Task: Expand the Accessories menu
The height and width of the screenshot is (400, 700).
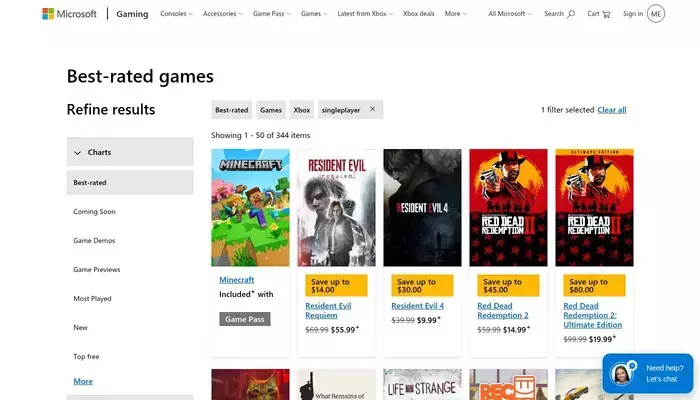Action: tap(223, 14)
